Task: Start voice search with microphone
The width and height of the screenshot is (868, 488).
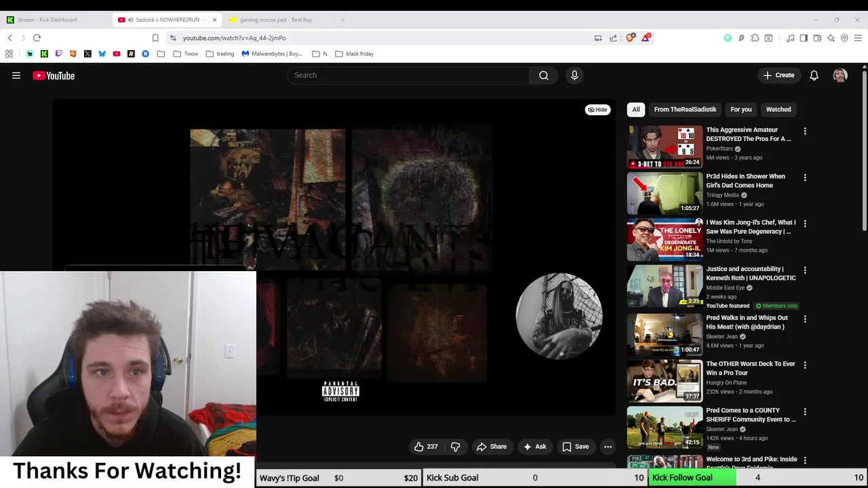Action: point(574,75)
